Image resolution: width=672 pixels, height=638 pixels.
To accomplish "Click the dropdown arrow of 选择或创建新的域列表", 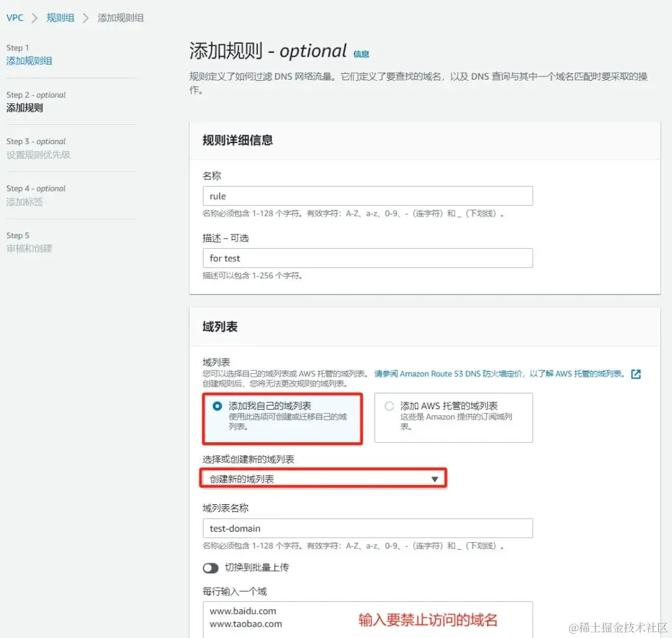I will pyautogui.click(x=434, y=479).
